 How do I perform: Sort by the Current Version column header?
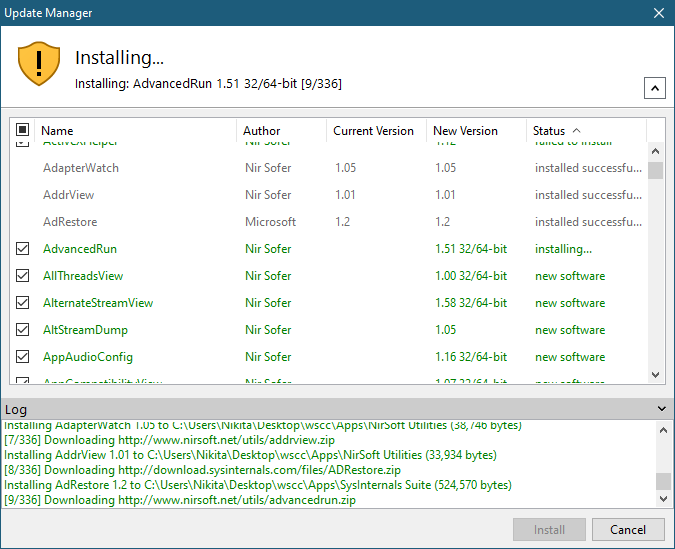coord(376,130)
